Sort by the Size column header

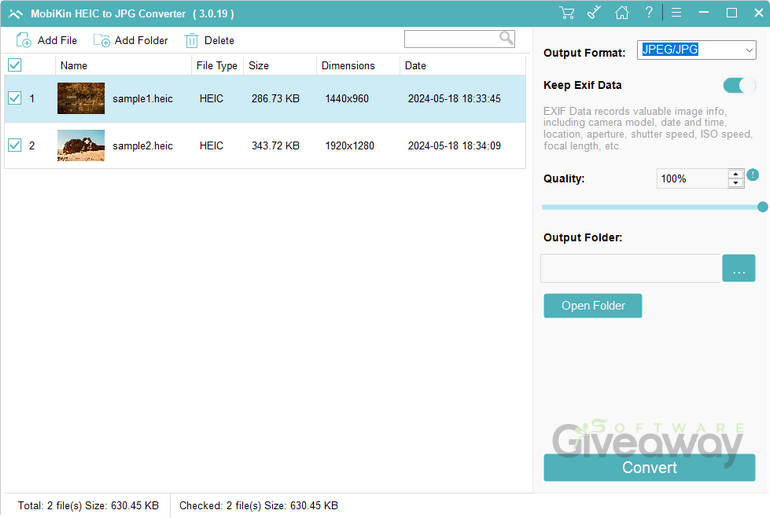pos(280,65)
